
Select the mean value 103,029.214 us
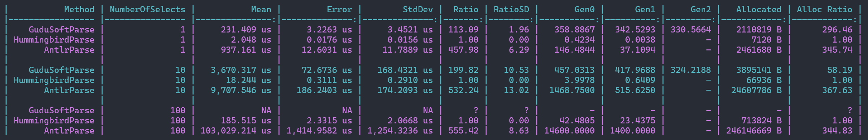click(236, 131)
